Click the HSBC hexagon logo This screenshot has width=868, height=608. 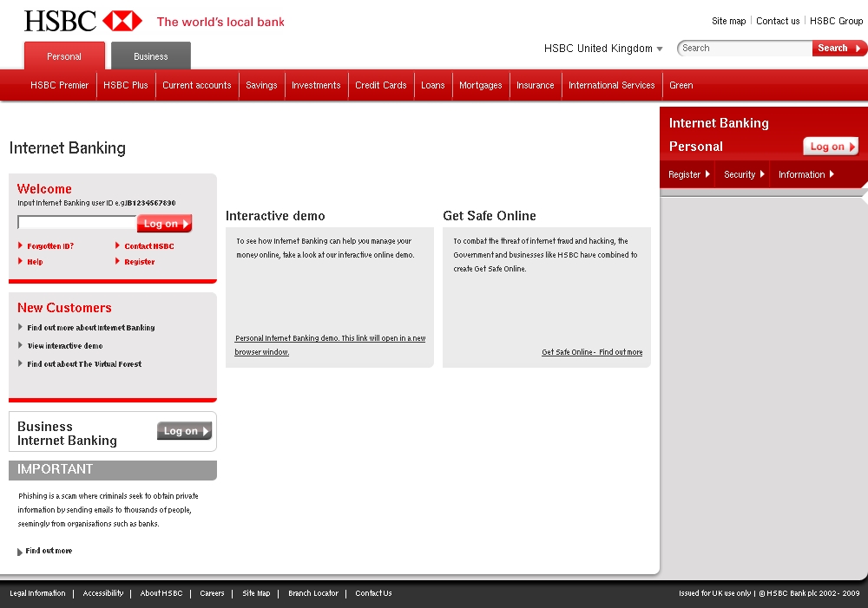pyautogui.click(x=122, y=21)
